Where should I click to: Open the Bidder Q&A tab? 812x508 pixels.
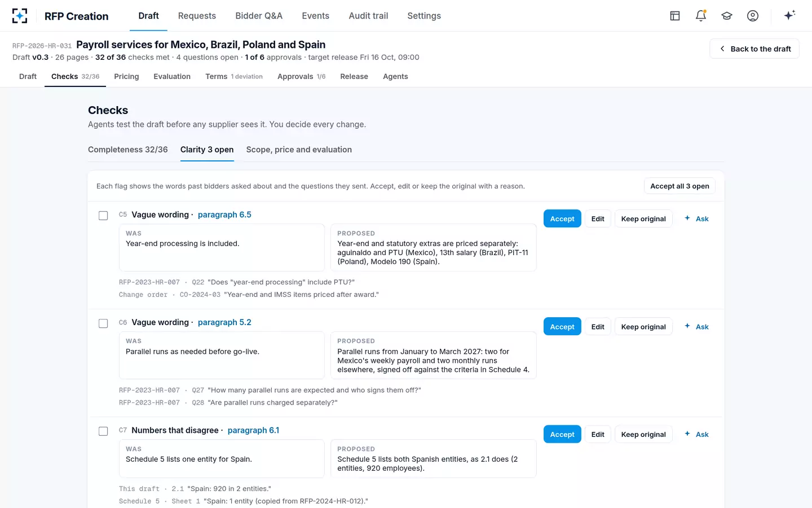(x=259, y=16)
